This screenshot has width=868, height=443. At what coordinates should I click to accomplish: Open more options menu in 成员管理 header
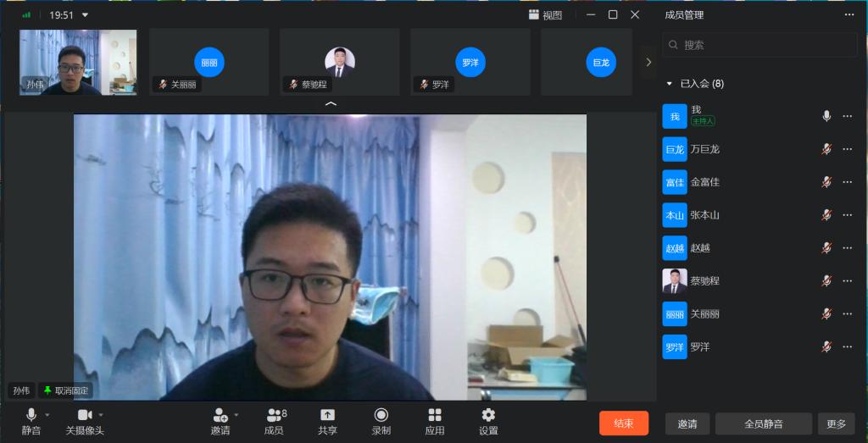click(x=849, y=14)
